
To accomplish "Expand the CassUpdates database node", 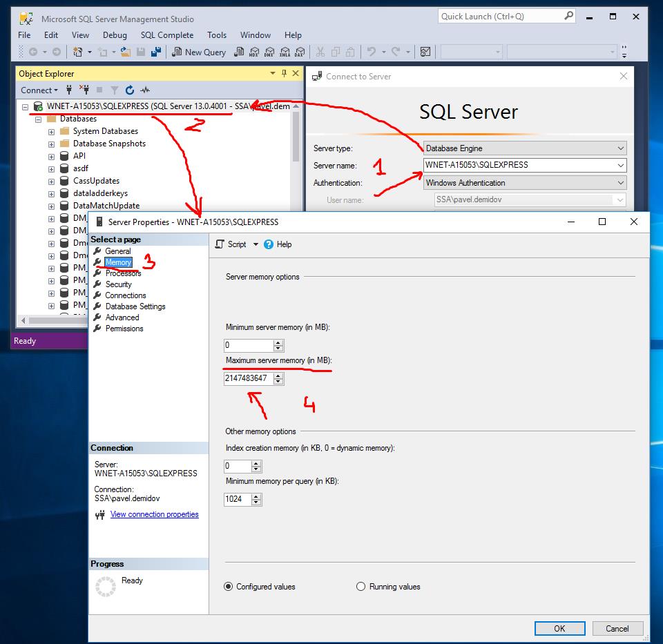I will coord(51,182).
